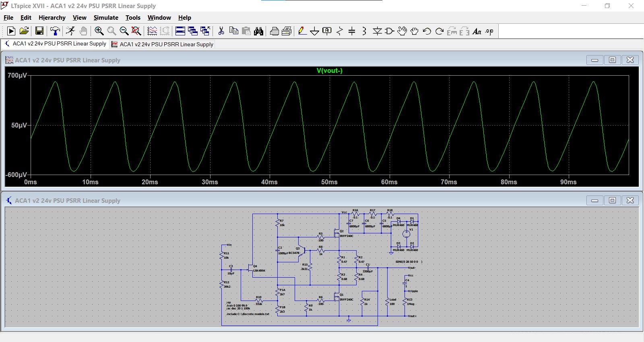
Task: Select the Copy tool icon
Action: pos(233,31)
